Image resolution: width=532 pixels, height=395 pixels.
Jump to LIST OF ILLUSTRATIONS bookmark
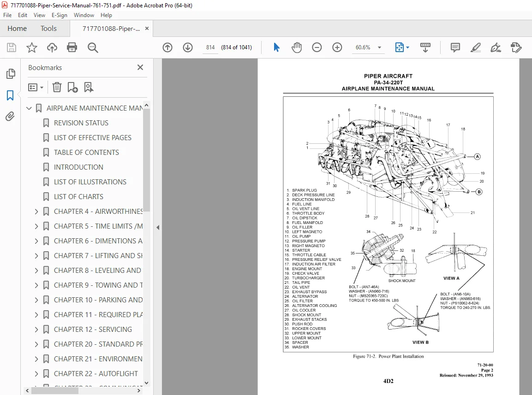90,182
